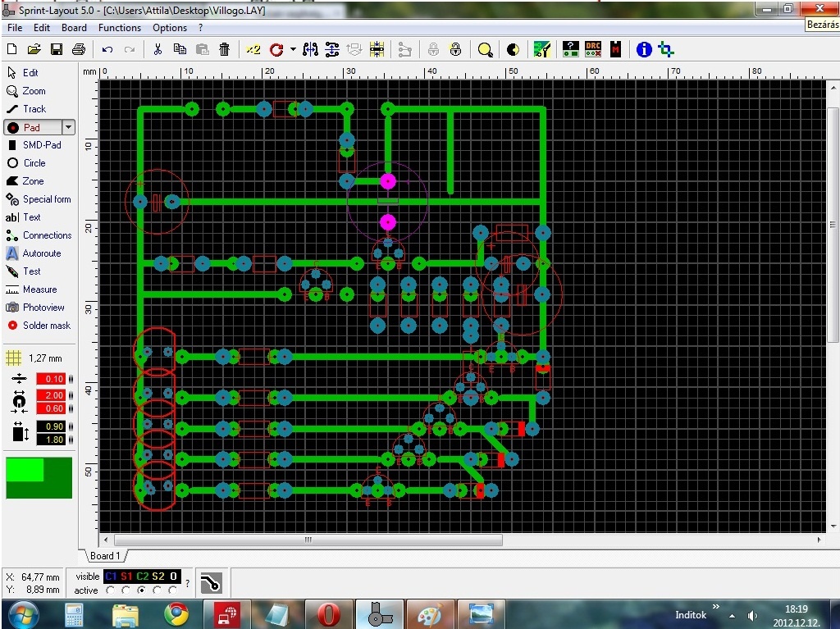Select the Board 1 tab
This screenshot has height=629, width=840.
[x=104, y=556]
